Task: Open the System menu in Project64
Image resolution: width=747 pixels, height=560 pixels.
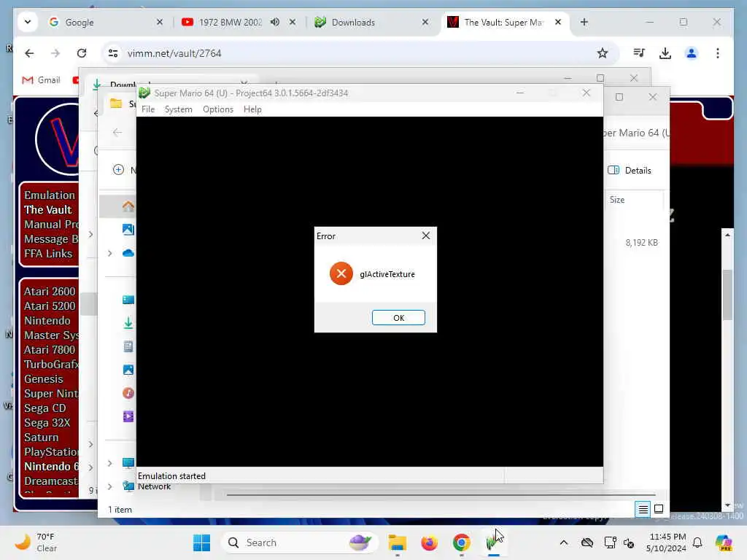Action: tap(178, 109)
